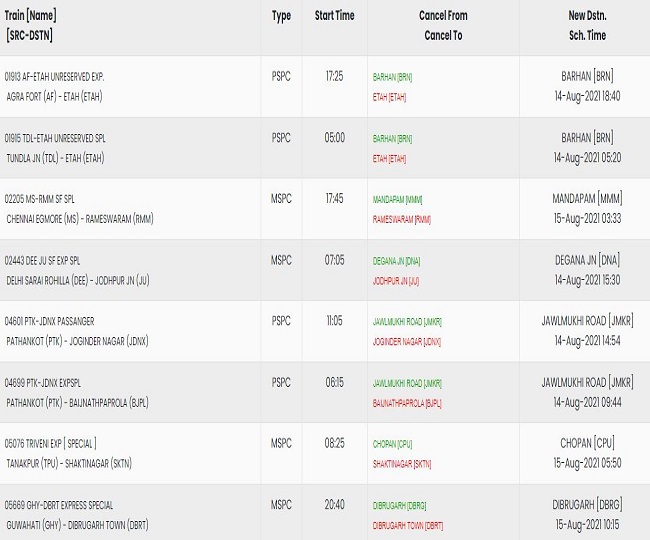Select 05669 GHY-DBRT EXPRESS SPECIAL train
The height and width of the screenshot is (540, 650).
pyautogui.click(x=60, y=505)
